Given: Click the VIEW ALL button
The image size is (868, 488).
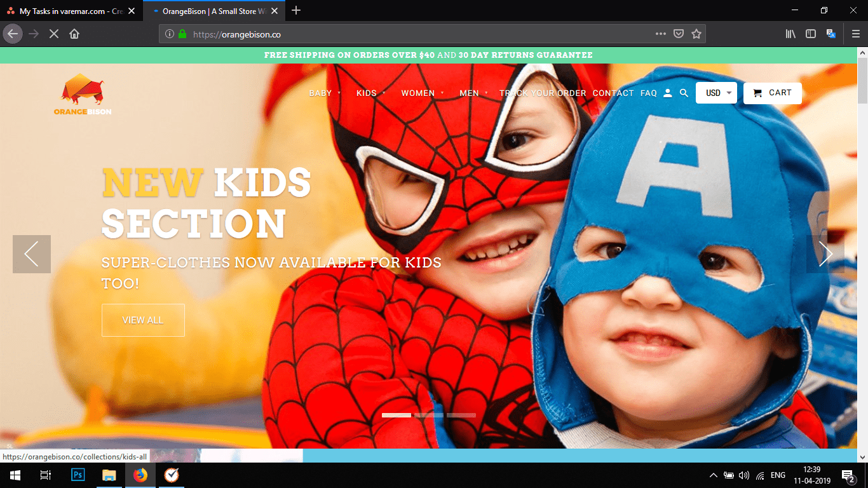Looking at the screenshot, I should [143, 320].
